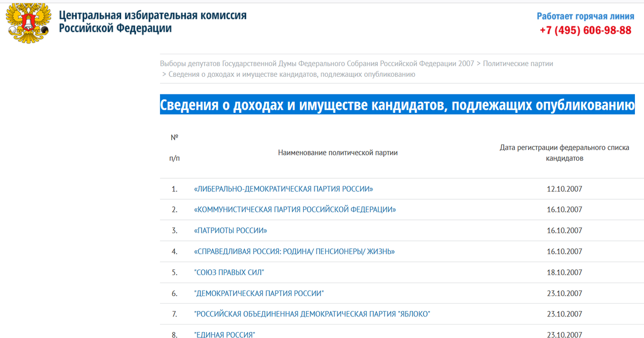Click row number 2. in the table

click(x=174, y=210)
